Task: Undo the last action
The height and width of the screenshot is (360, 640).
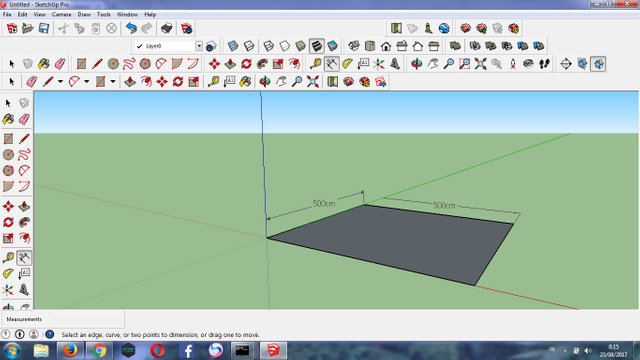Action: (131, 28)
